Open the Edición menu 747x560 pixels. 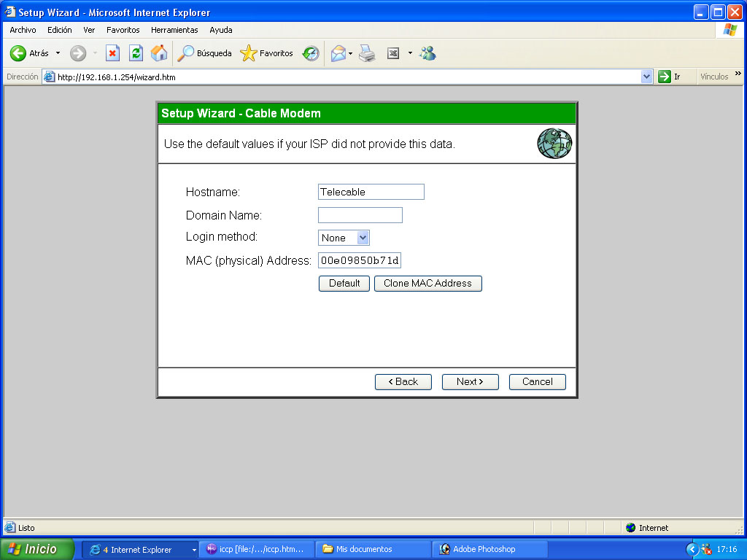click(60, 30)
